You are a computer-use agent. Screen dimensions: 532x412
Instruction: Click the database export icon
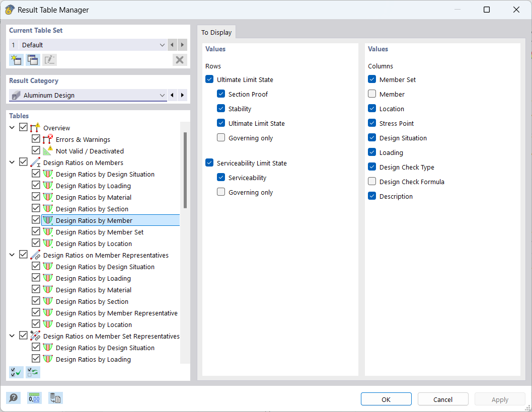(55, 399)
